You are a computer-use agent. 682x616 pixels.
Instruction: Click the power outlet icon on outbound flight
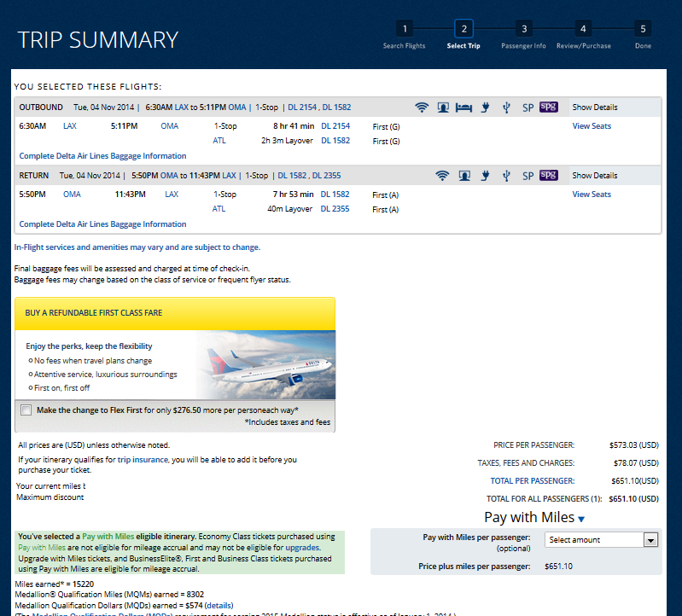(x=485, y=108)
